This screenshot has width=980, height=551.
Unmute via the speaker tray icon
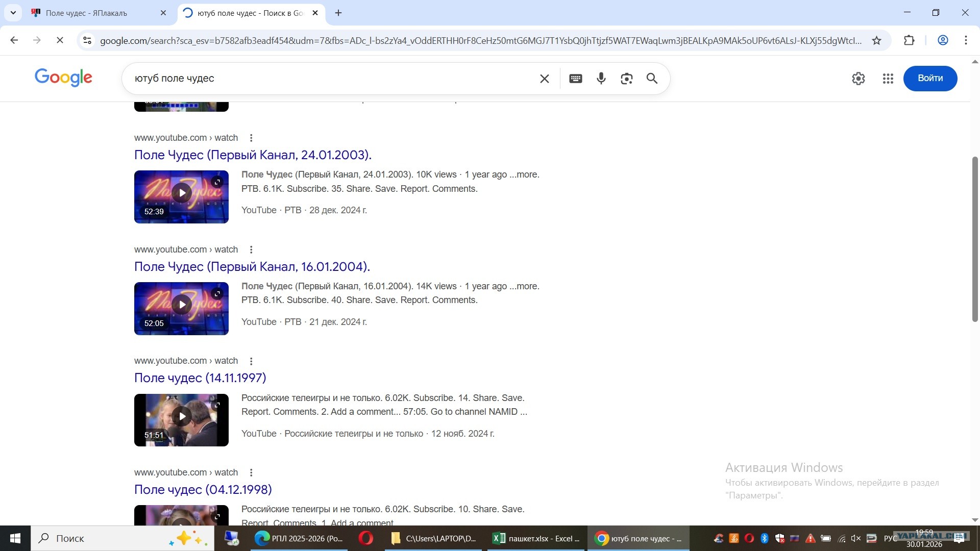tap(856, 538)
